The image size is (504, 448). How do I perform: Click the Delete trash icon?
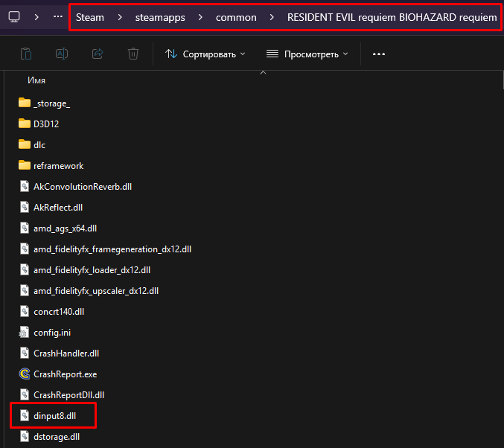[133, 54]
